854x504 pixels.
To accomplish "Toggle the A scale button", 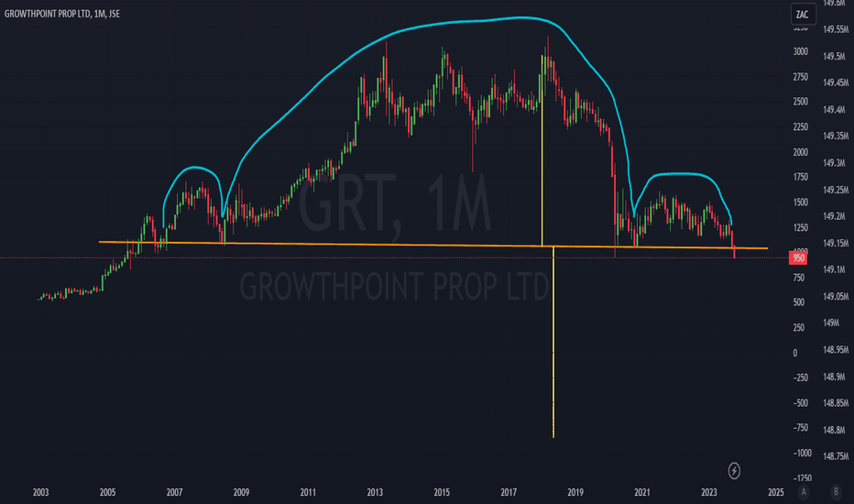I will (804, 492).
